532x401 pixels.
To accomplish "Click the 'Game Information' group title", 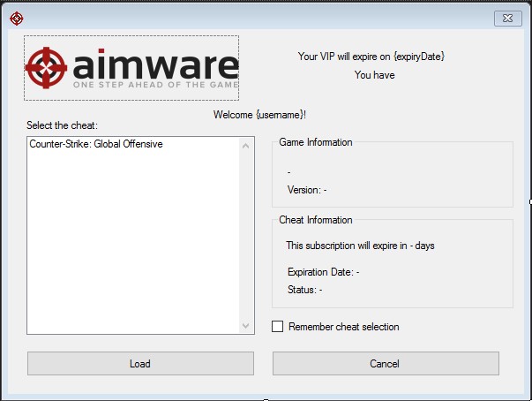I will [x=316, y=142].
